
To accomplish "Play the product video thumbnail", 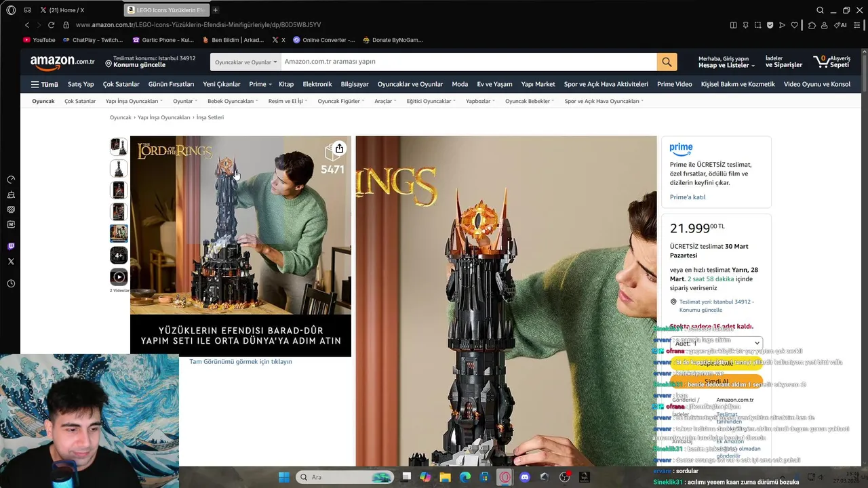I will (x=119, y=277).
